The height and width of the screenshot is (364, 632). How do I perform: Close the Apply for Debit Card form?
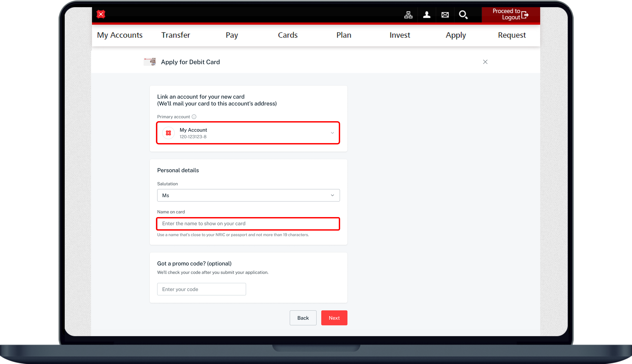coord(485,62)
